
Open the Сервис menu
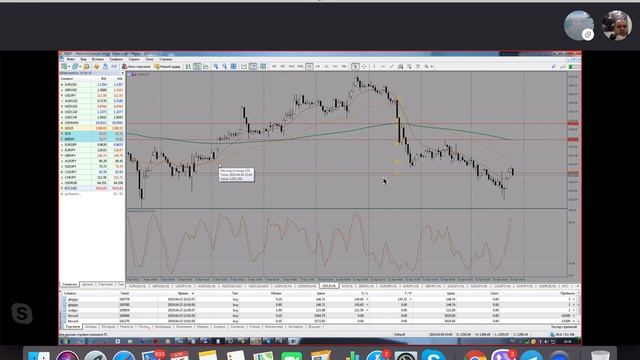coord(134,59)
